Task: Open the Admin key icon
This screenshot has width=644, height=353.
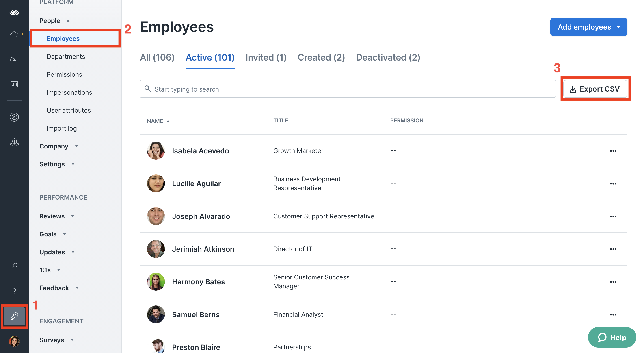Action: [x=14, y=316]
